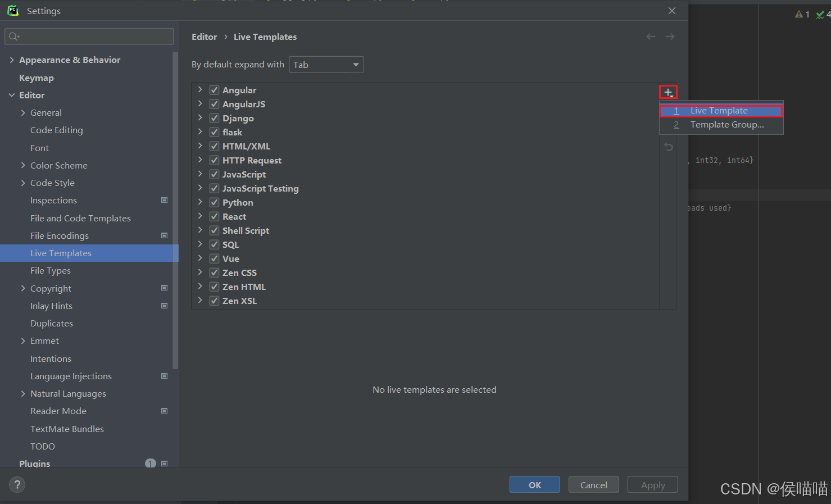Select the JavaScript Testing group row
This screenshot has height=504, width=831.
point(425,188)
